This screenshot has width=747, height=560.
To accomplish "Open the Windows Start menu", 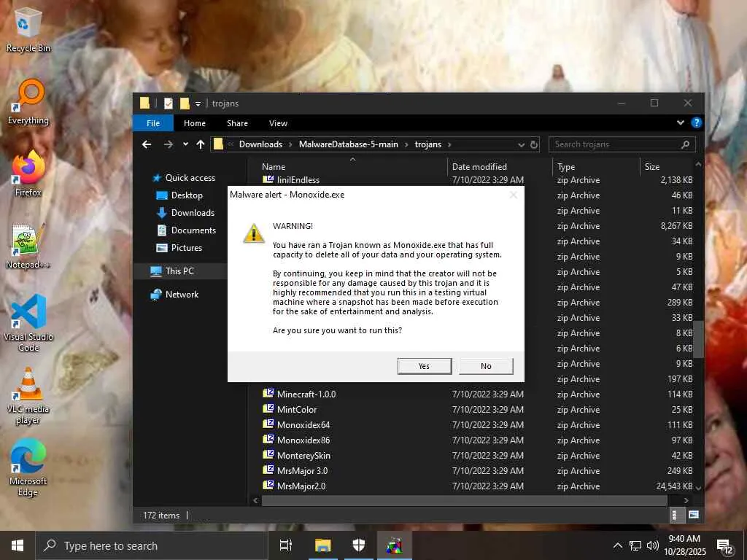I will (x=18, y=545).
